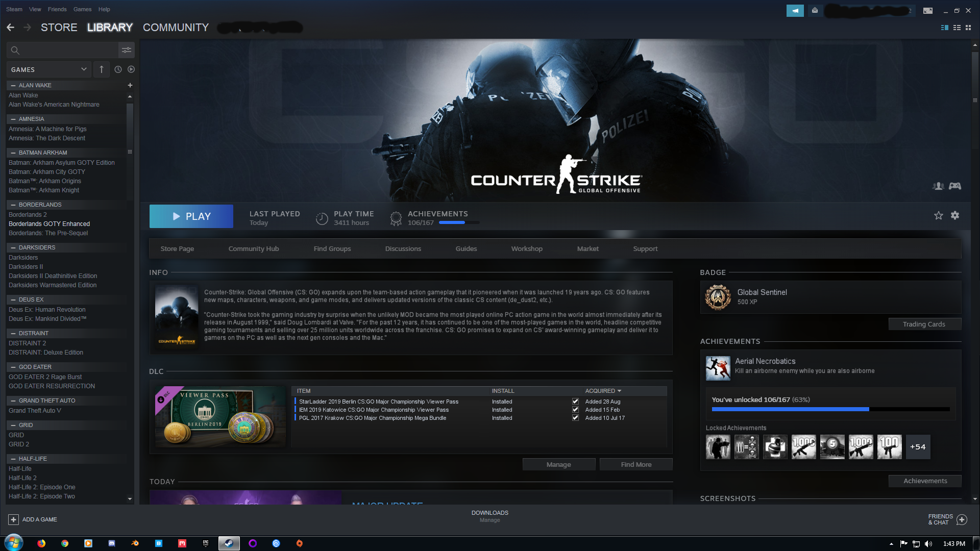Open the Friends menu

click(57, 9)
